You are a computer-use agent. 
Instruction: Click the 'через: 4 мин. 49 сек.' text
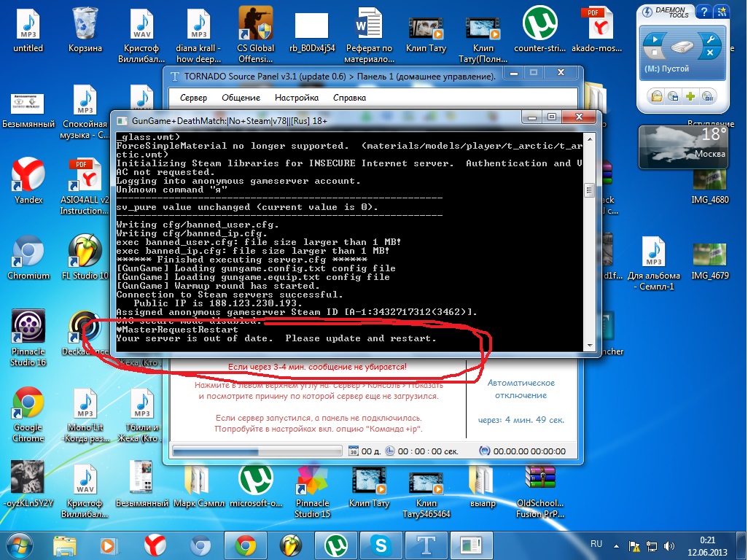coord(521,420)
